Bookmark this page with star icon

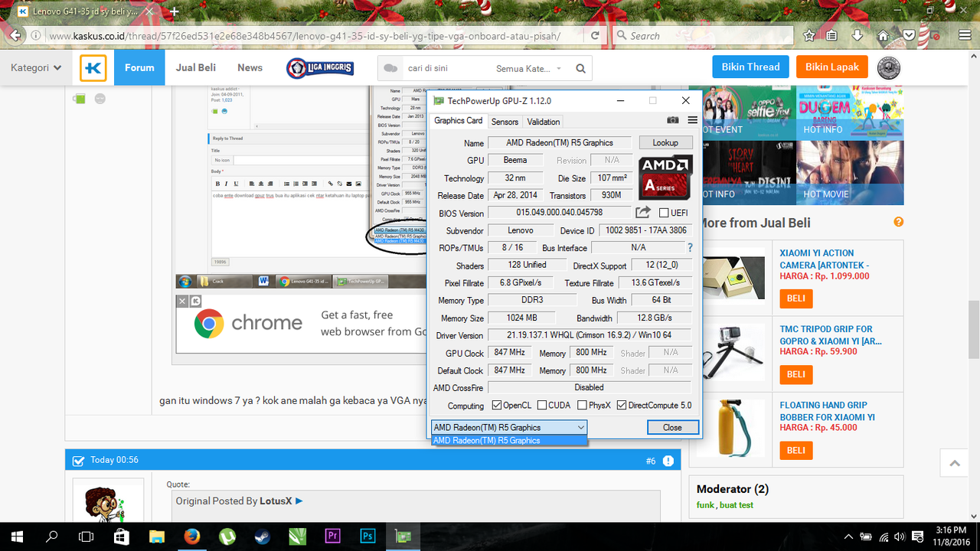[x=809, y=35]
